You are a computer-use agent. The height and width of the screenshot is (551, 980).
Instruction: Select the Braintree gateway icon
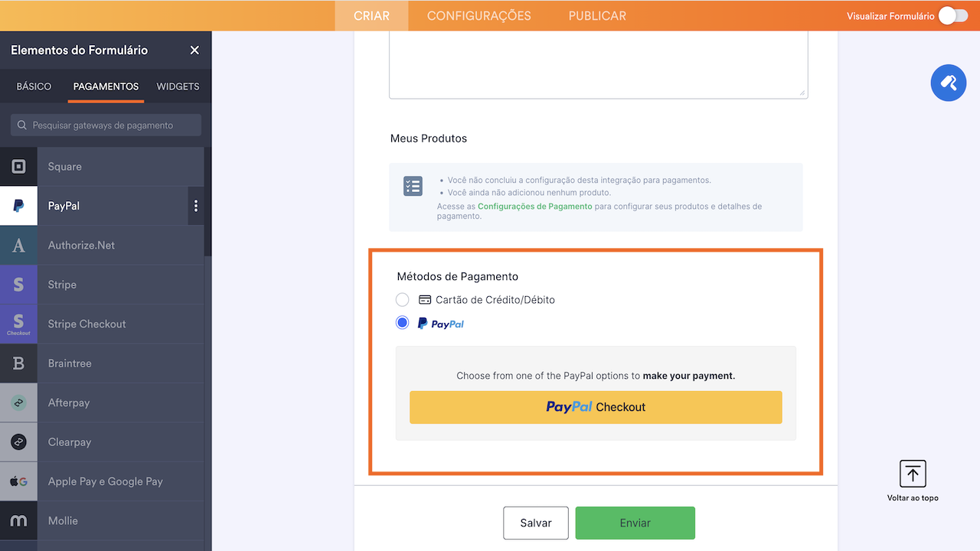click(x=18, y=364)
